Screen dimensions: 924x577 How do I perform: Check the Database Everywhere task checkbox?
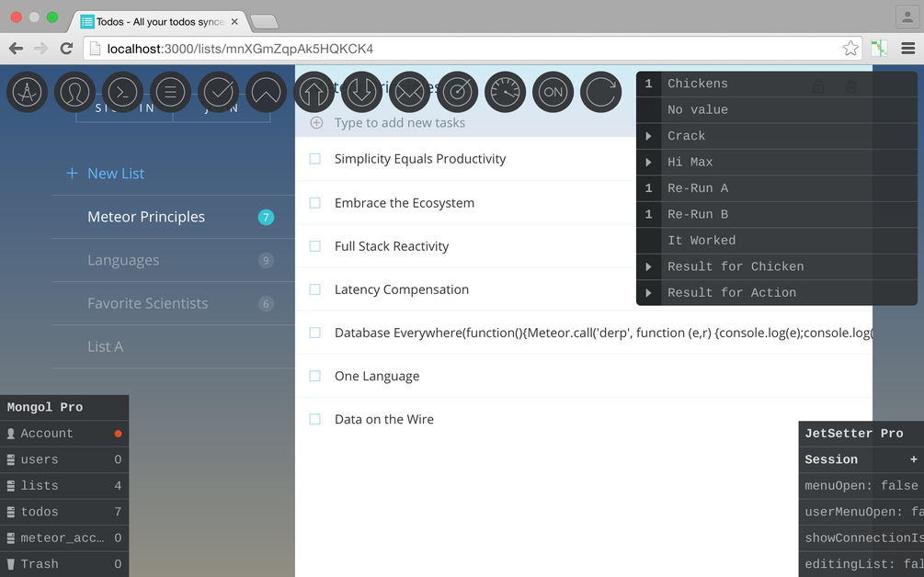[x=315, y=333]
